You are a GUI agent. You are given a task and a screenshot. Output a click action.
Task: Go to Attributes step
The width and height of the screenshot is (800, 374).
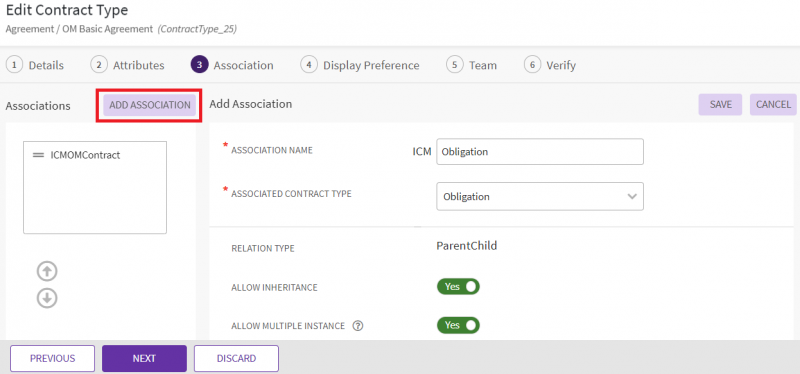[x=128, y=65]
